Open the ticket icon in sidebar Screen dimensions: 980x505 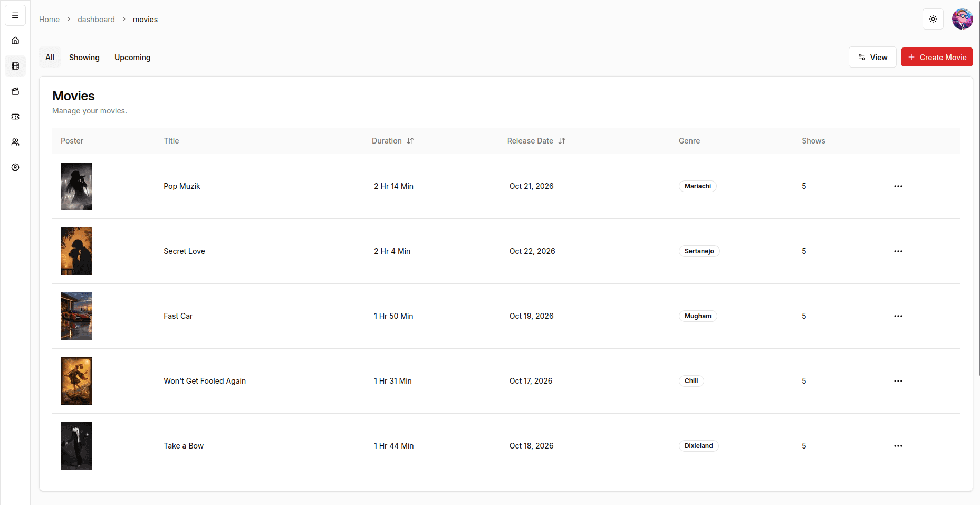point(15,117)
